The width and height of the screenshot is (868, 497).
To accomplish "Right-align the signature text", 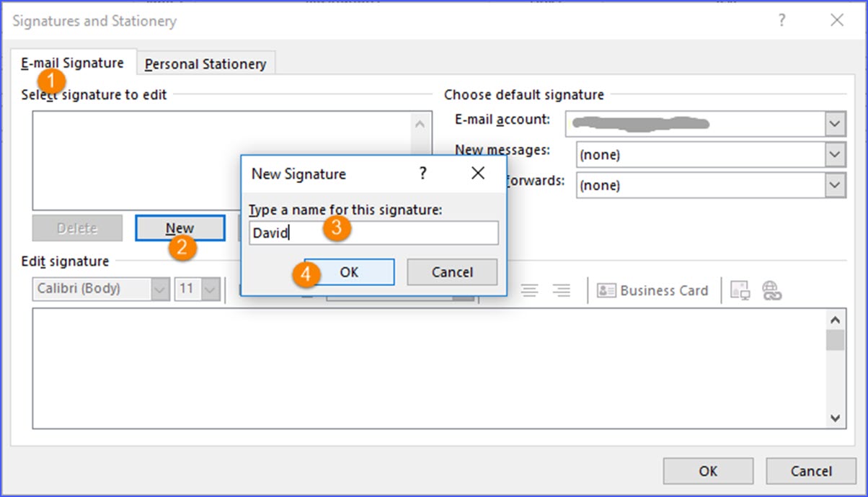I will click(562, 290).
